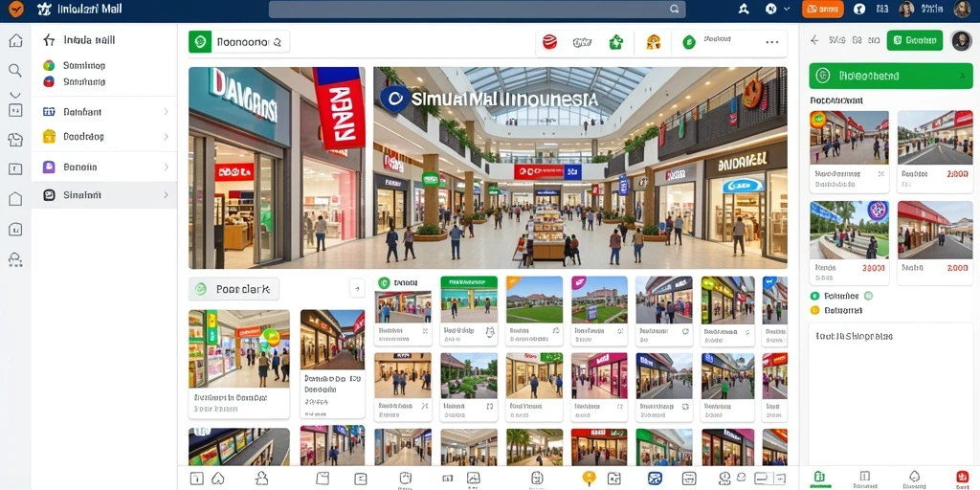
Task: Click the green button in the right panel header
Action: 914,40
